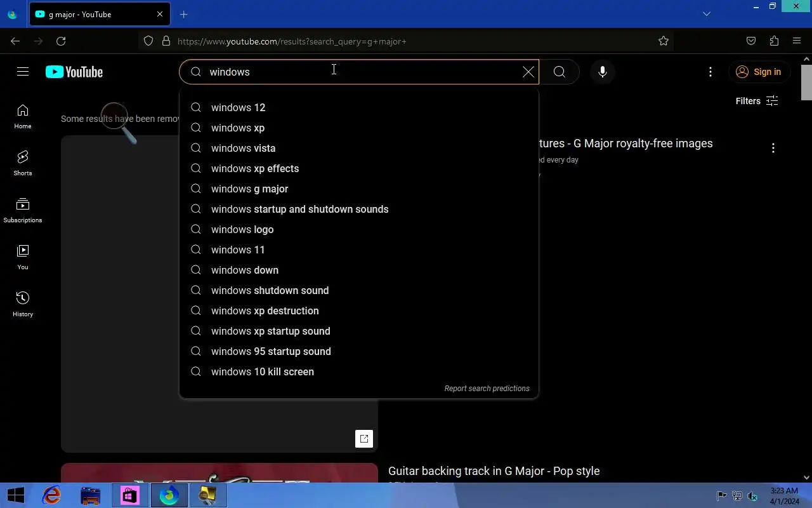Select suggestion 'windows vista'
Viewport: 812px width, 508px height.
pos(359,148)
